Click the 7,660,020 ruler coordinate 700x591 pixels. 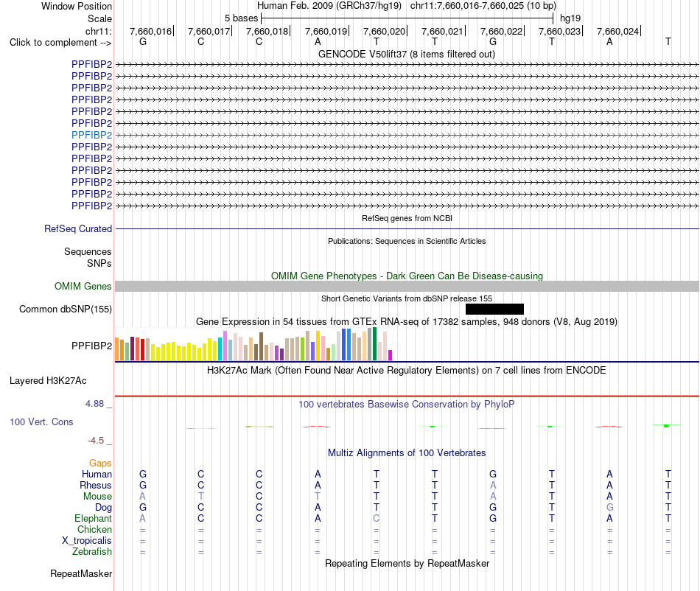384,31
